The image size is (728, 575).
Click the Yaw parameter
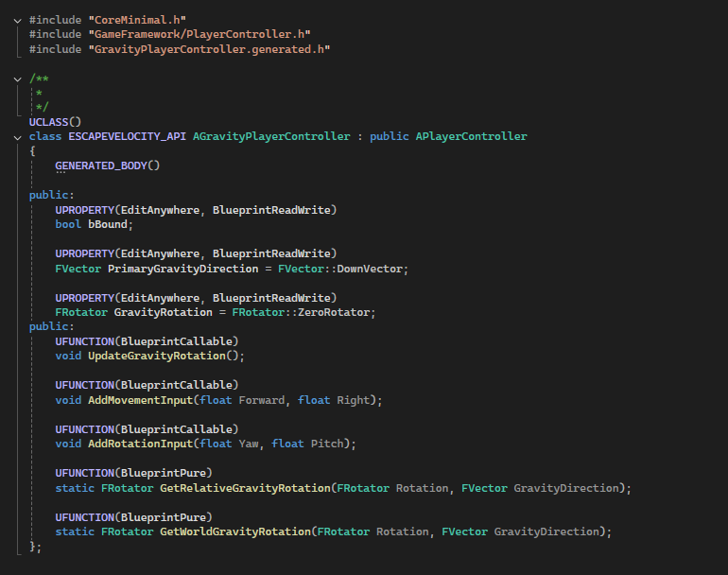pos(249,444)
